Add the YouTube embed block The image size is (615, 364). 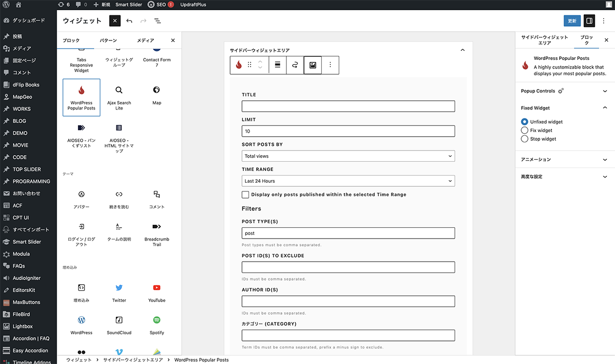[156, 293]
